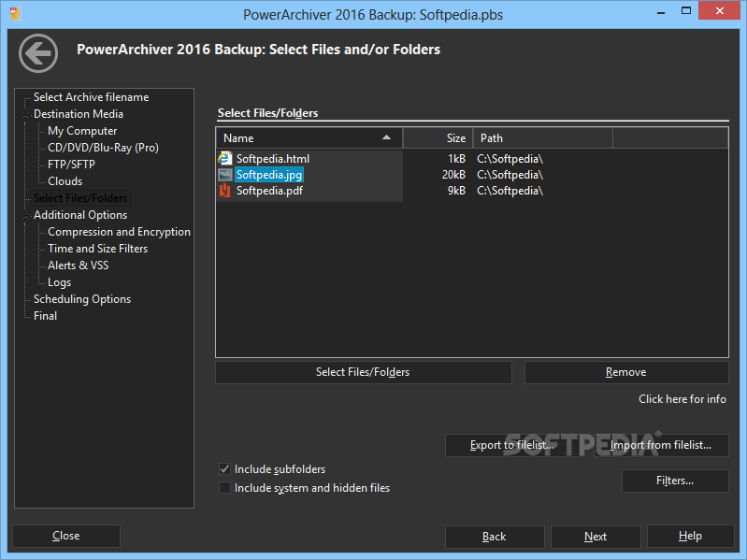Click the 20kB size cell
The height and width of the screenshot is (560, 747).
[453, 175]
